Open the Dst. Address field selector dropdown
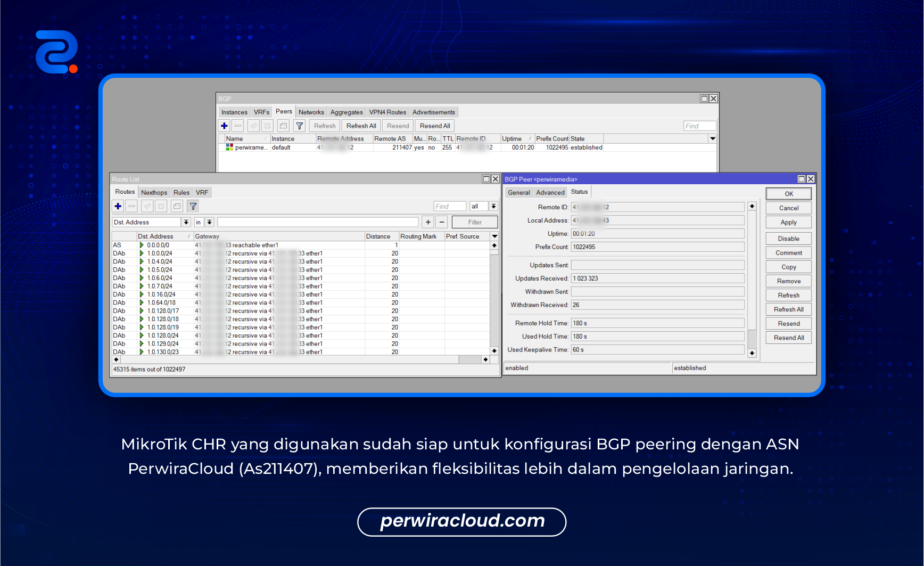The height and width of the screenshot is (566, 924). (186, 222)
